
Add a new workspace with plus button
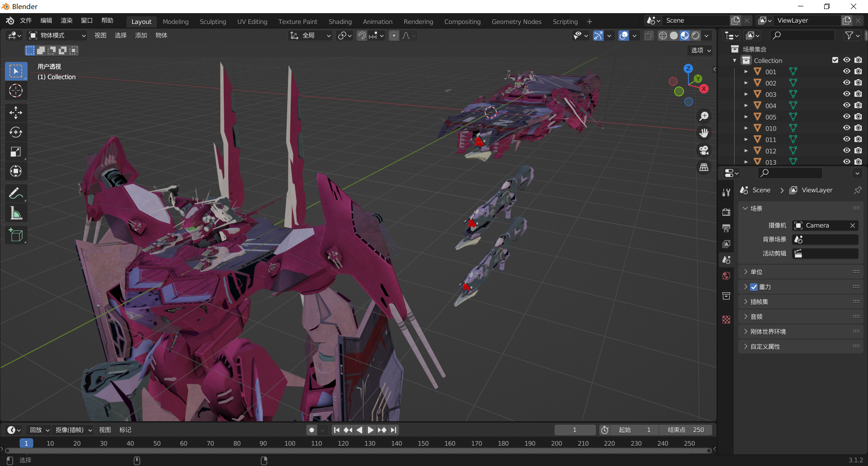pyautogui.click(x=589, y=22)
